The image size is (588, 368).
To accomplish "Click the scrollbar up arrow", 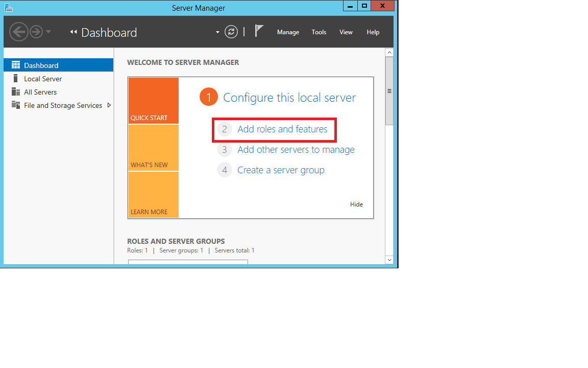I will point(389,53).
